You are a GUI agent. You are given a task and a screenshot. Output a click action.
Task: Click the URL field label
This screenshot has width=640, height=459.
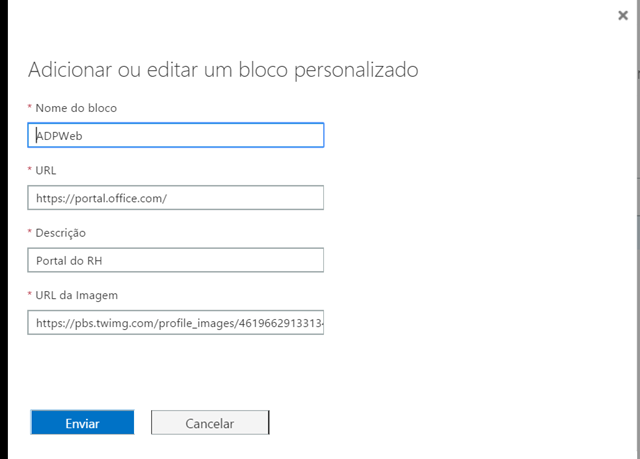[46, 170]
